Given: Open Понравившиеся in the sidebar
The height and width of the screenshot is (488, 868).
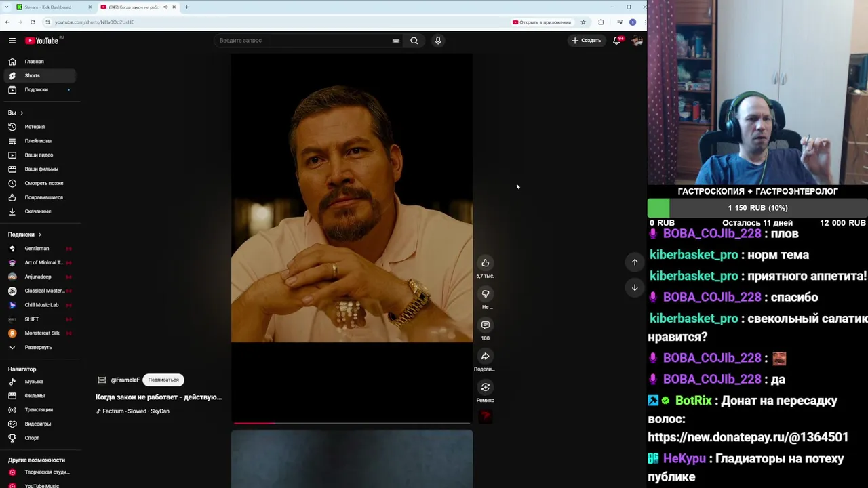Looking at the screenshot, I should pyautogui.click(x=39, y=197).
